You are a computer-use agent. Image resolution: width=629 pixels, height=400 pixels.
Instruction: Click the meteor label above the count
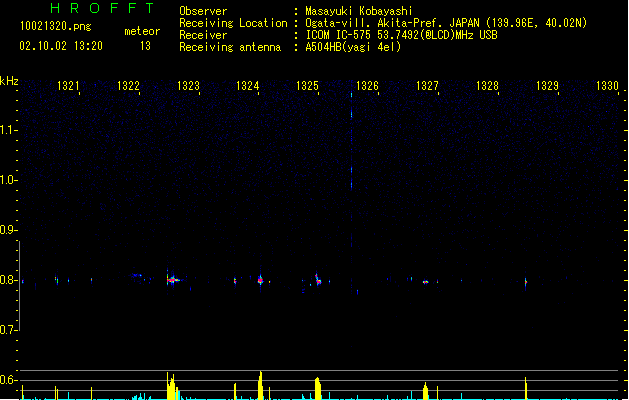coord(142,31)
